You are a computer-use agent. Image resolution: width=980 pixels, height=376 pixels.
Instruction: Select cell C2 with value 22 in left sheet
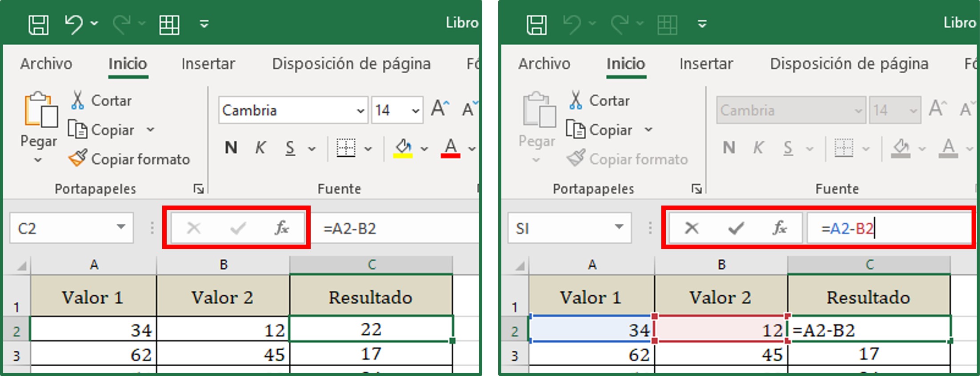(x=371, y=329)
